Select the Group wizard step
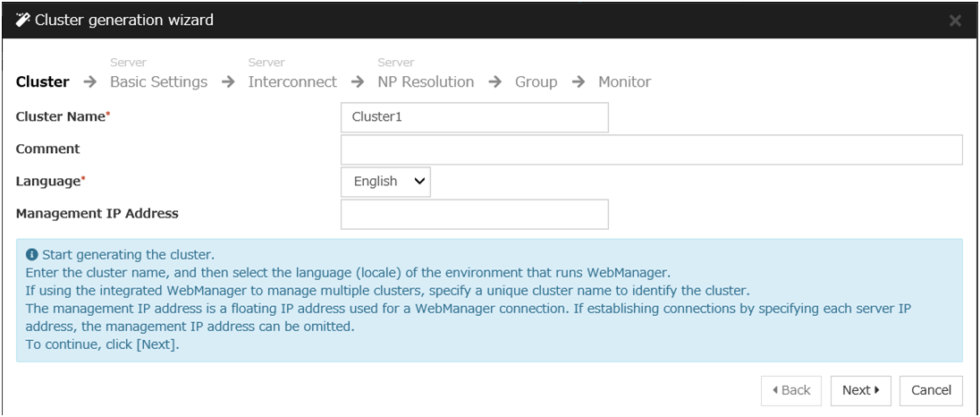The height and width of the screenshot is (417, 980). tap(536, 82)
